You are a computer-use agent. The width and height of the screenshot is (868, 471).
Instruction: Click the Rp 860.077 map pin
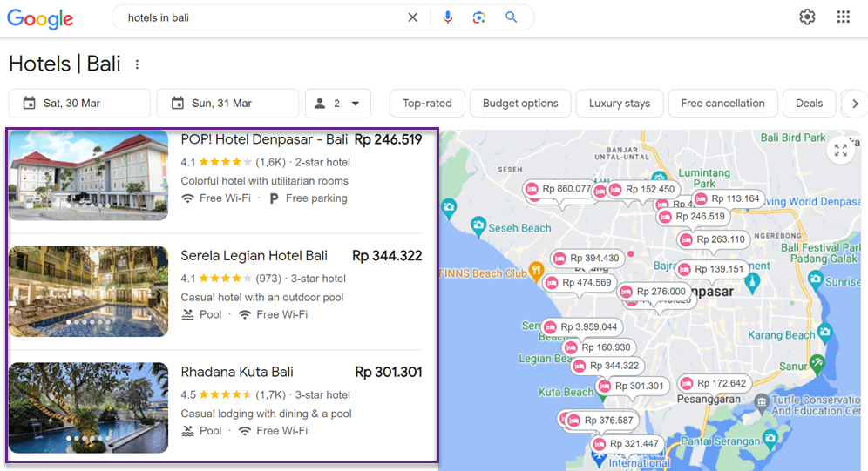tap(559, 189)
